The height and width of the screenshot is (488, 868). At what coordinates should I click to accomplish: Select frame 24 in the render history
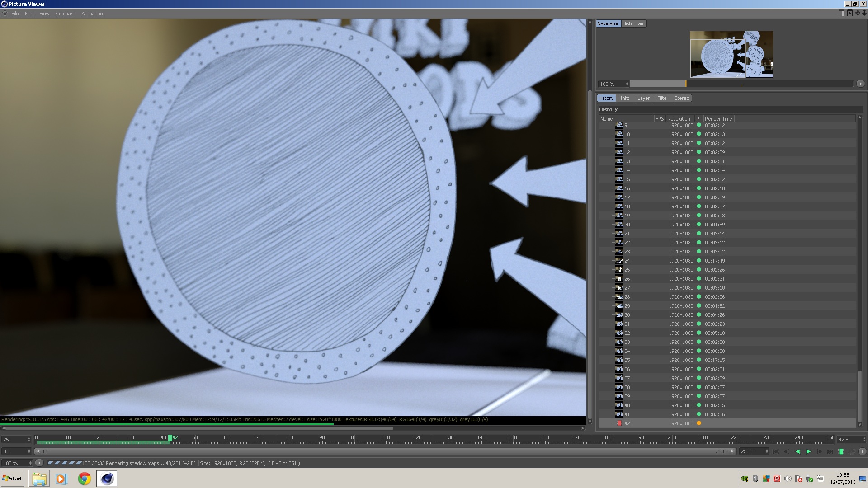tap(627, 261)
